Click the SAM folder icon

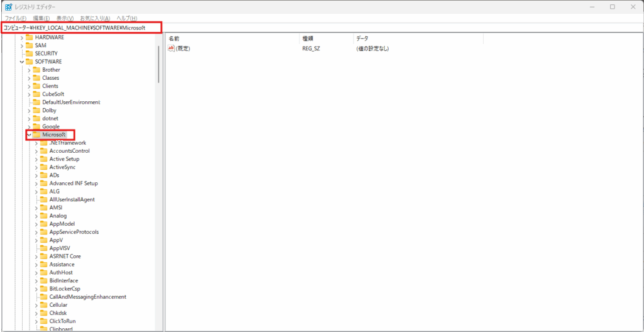pyautogui.click(x=29, y=45)
